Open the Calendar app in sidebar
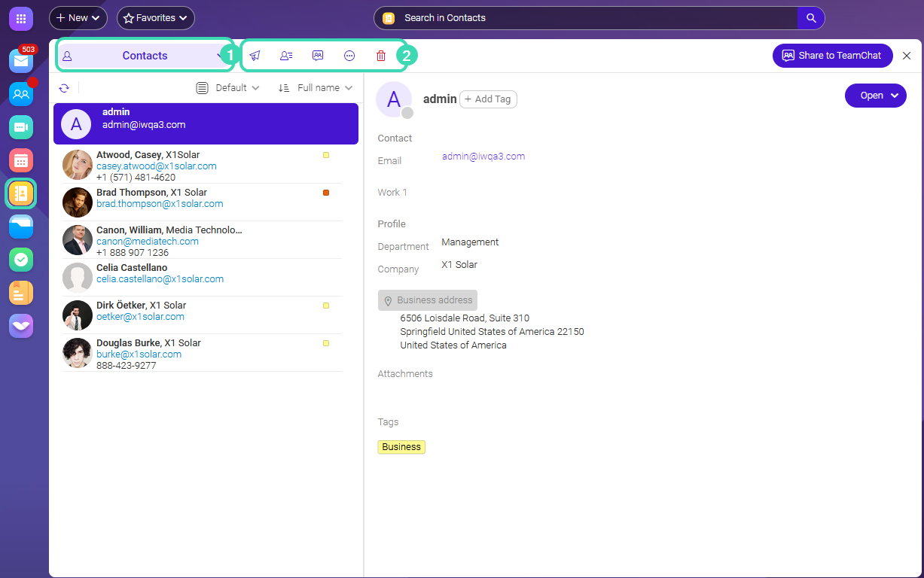 pyautogui.click(x=20, y=160)
